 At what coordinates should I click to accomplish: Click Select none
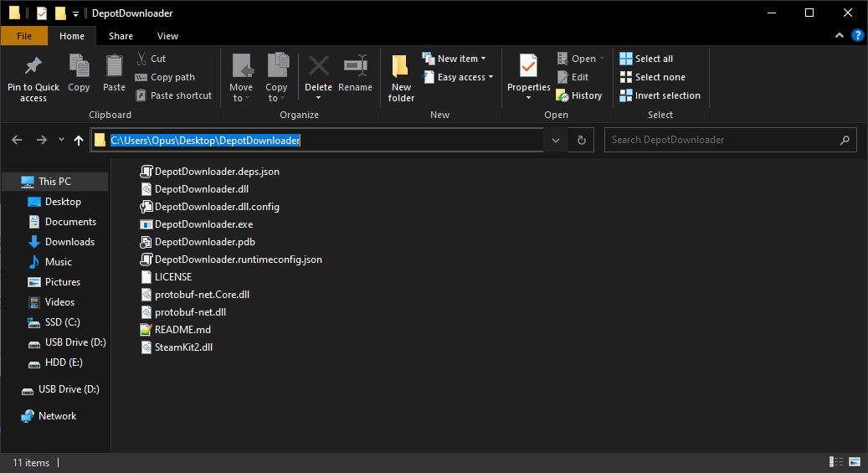click(x=653, y=77)
